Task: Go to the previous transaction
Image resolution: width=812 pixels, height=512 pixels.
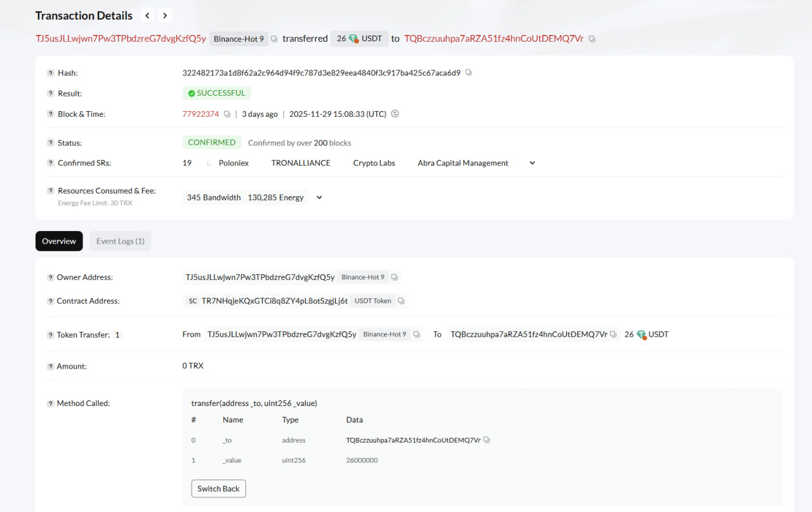Action: point(147,16)
